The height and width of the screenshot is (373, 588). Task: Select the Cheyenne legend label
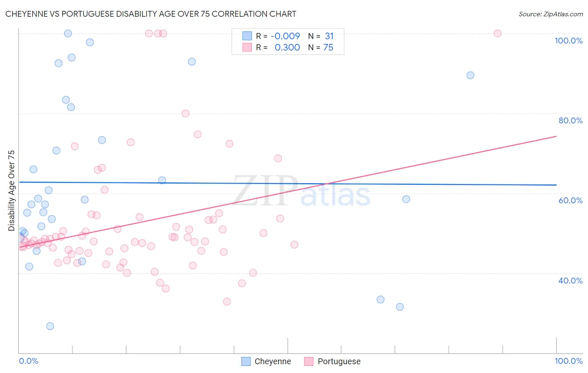pos(273,361)
